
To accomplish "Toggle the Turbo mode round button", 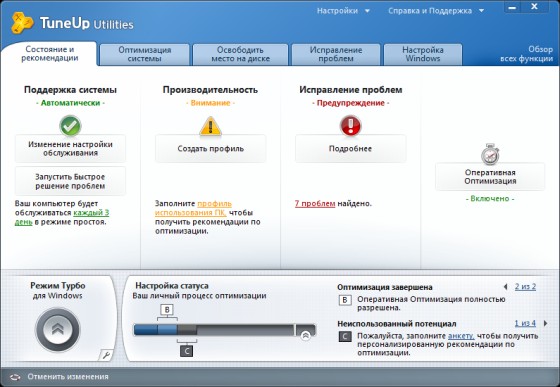I will coord(58,330).
